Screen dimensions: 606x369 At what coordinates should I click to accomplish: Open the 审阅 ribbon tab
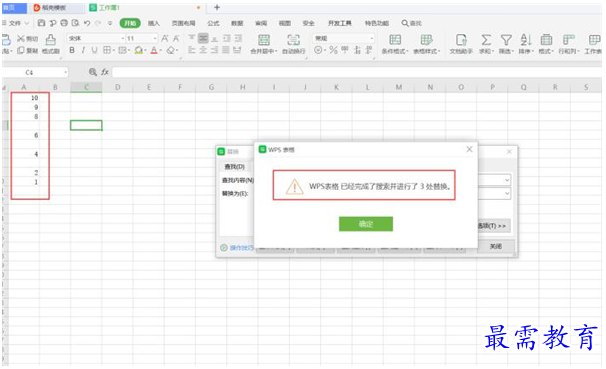261,23
